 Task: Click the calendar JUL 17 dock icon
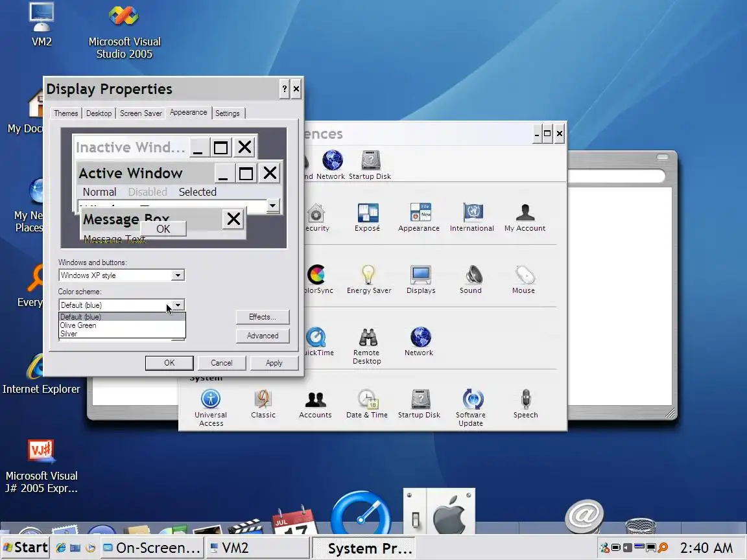(294, 520)
